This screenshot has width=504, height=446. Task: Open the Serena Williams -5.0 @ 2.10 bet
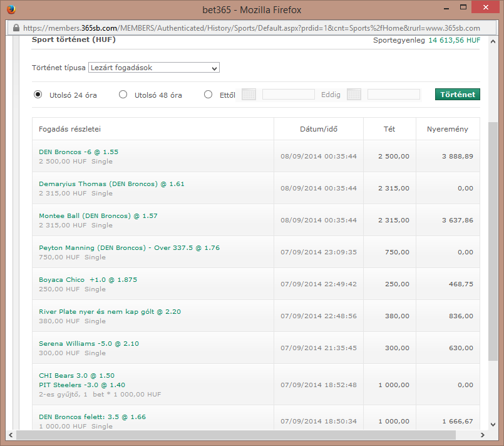coord(89,343)
